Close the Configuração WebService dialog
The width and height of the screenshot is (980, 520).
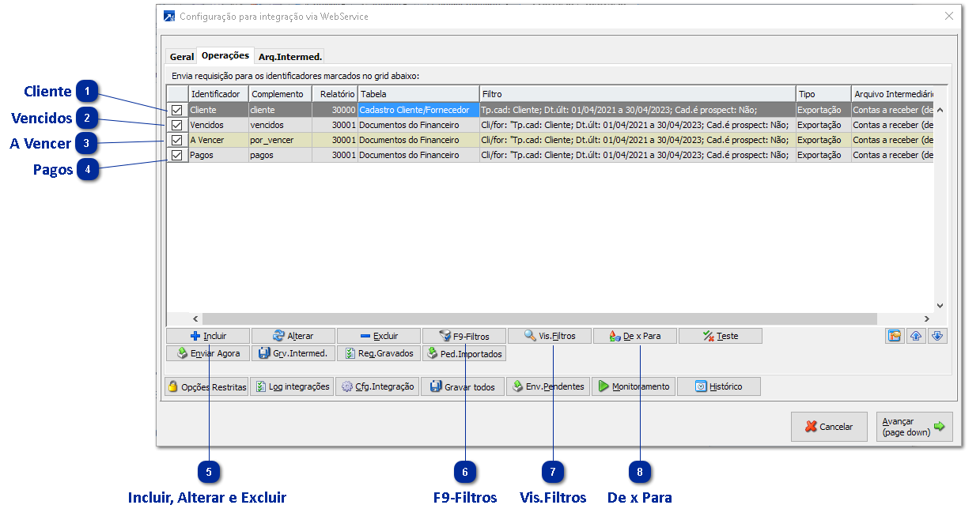click(x=949, y=16)
